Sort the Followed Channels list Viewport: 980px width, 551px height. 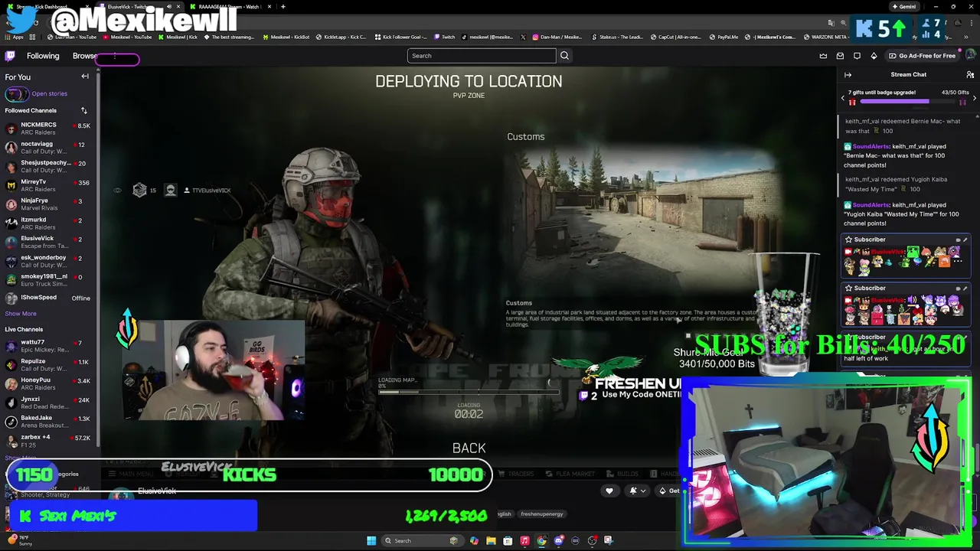84,110
